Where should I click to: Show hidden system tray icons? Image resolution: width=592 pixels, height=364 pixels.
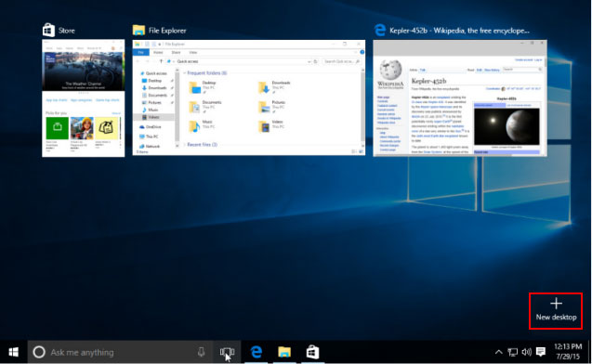[x=498, y=352]
